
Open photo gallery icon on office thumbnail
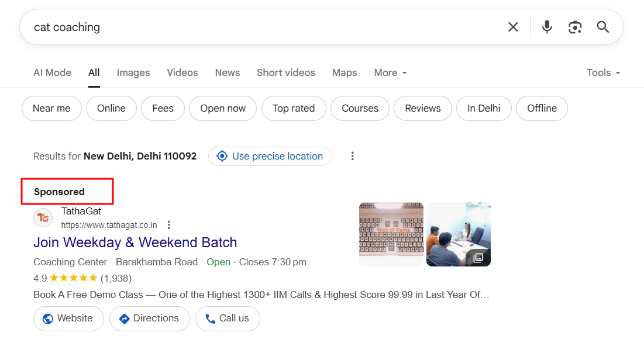478,257
